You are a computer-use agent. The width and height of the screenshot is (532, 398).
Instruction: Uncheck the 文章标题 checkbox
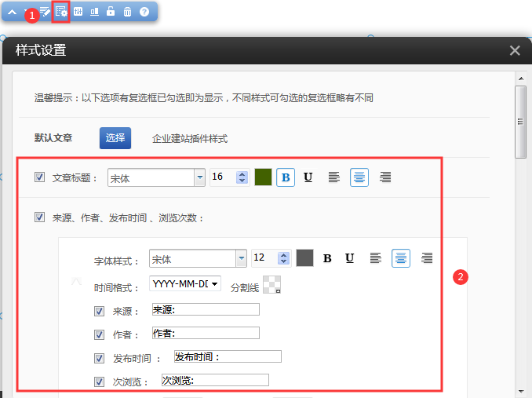[40, 177]
